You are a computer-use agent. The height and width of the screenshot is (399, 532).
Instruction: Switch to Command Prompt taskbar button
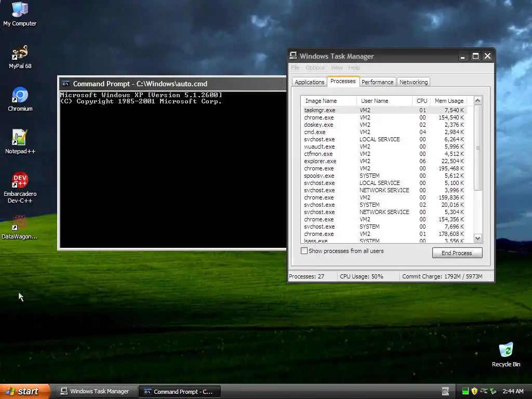pos(180,392)
